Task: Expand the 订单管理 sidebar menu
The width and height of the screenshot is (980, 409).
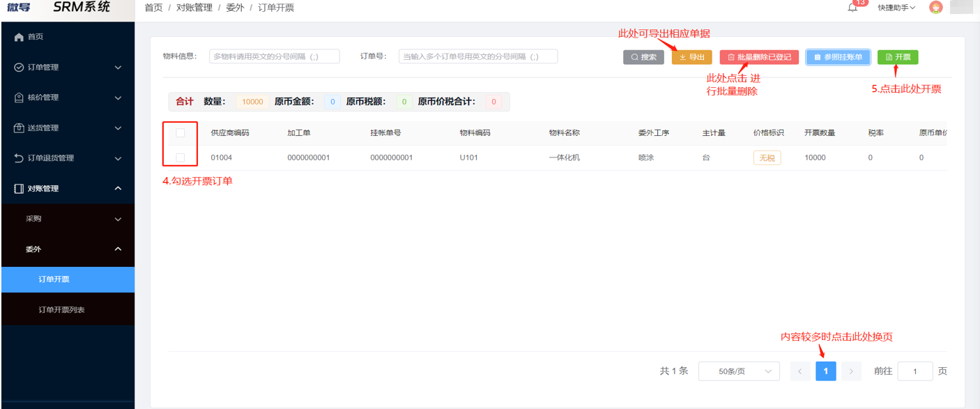Action: coord(67,67)
